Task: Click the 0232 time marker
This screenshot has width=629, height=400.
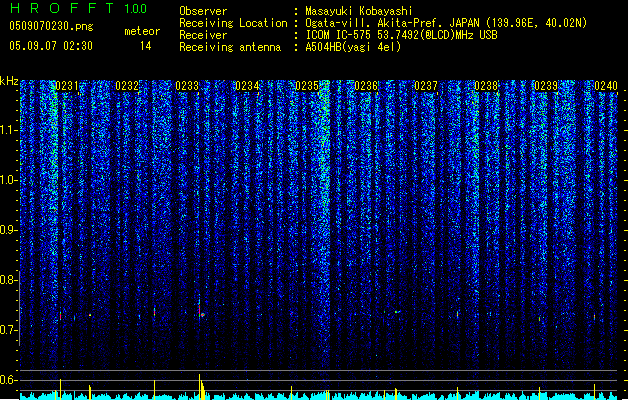Action: [x=127, y=86]
